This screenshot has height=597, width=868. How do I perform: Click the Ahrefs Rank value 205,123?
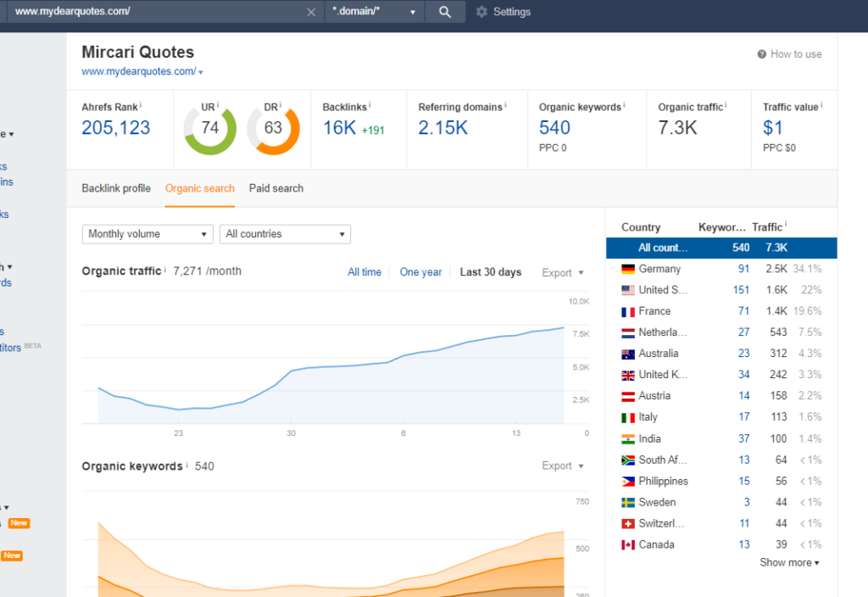click(115, 128)
